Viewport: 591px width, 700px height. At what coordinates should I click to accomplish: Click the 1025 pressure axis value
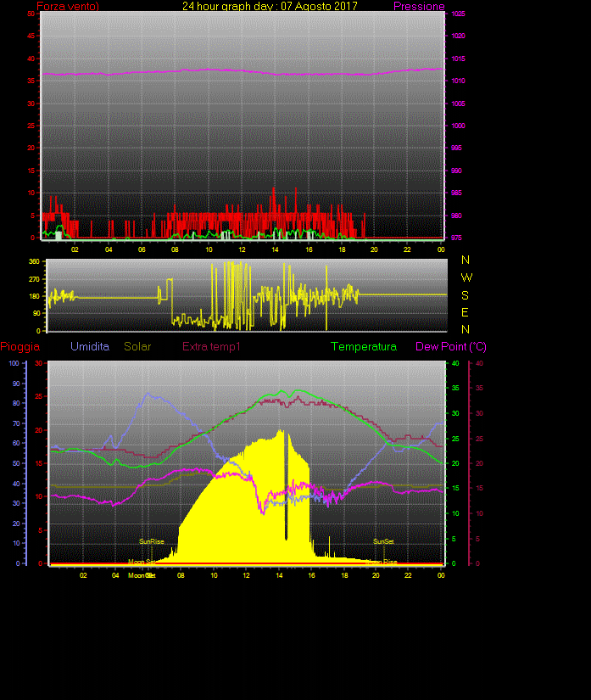click(458, 14)
